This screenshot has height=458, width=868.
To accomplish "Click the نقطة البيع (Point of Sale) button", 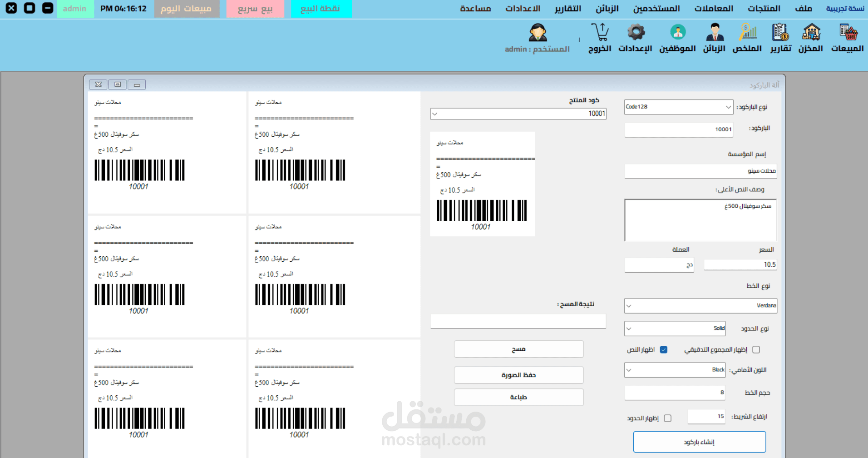I will (321, 9).
